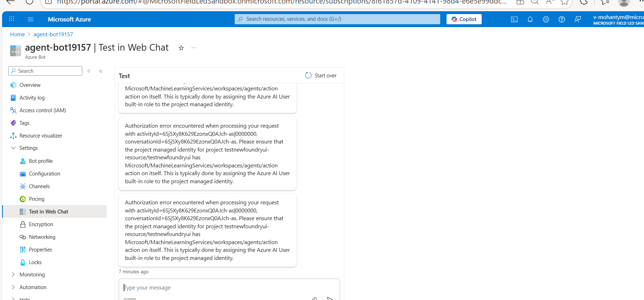Click the Copilot button

464,19
